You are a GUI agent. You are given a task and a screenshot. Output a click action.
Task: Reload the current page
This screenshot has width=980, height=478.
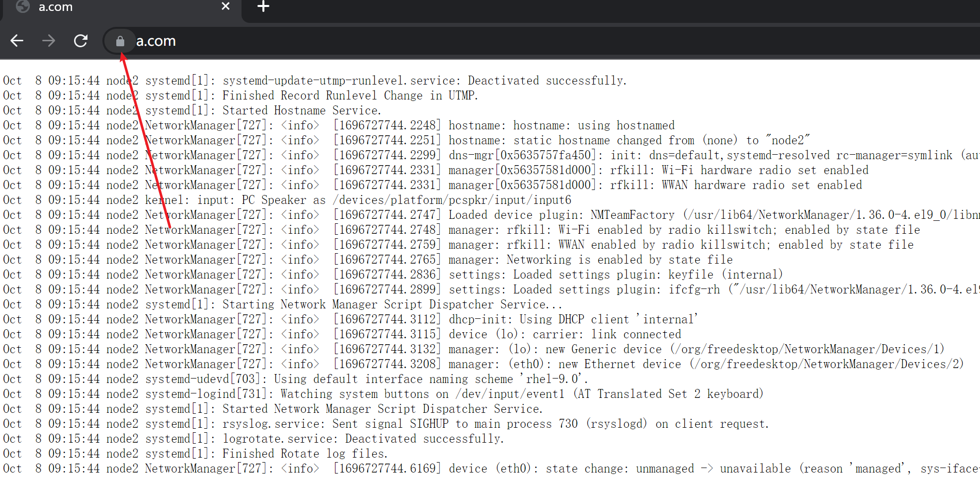coord(81,41)
